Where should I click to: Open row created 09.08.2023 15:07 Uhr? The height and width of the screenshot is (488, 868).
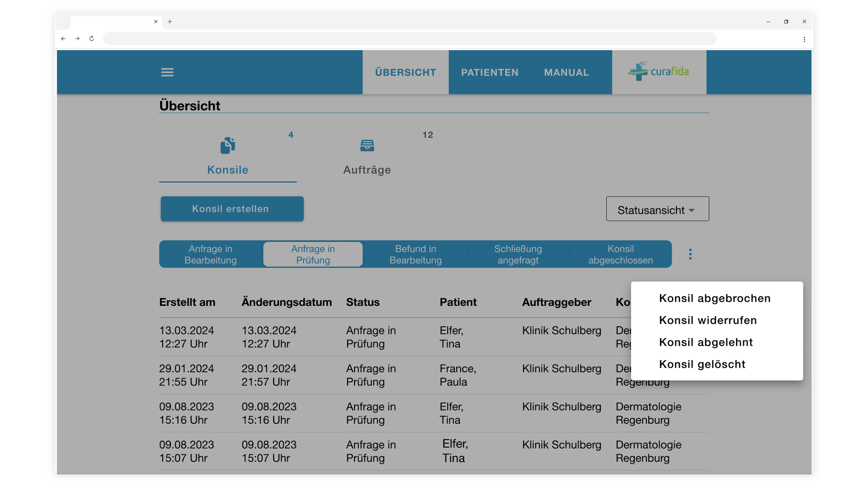point(434,451)
